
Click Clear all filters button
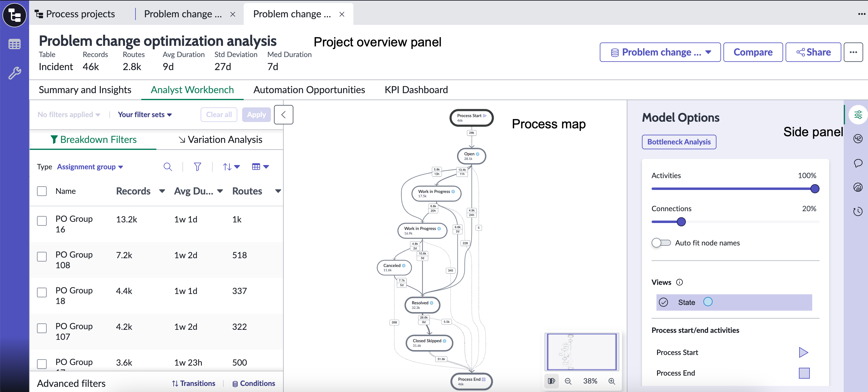coord(219,115)
